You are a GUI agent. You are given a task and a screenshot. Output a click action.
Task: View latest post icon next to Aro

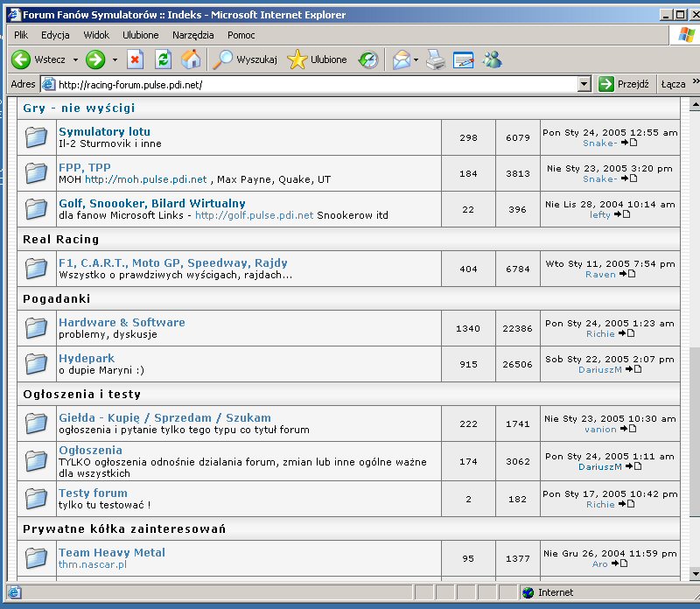pos(619,563)
